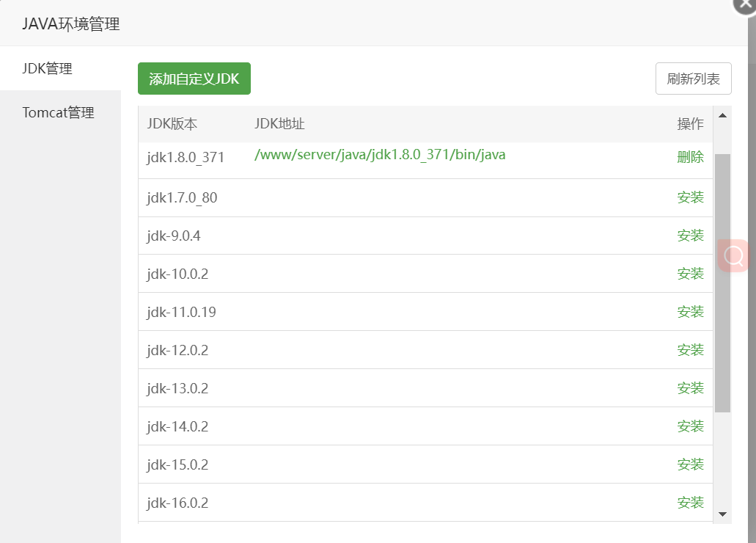This screenshot has width=756, height=543.
Task: Open the Tomcat管理 tab
Action: [x=59, y=113]
